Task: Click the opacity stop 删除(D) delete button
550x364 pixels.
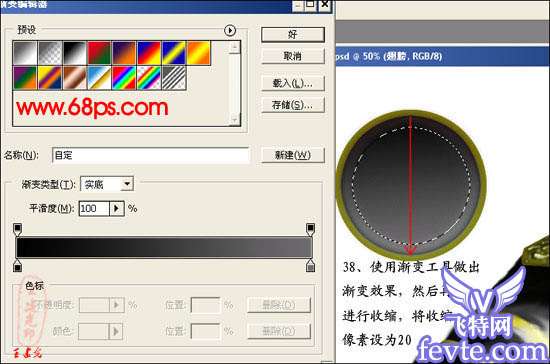Action: pyautogui.click(x=279, y=305)
